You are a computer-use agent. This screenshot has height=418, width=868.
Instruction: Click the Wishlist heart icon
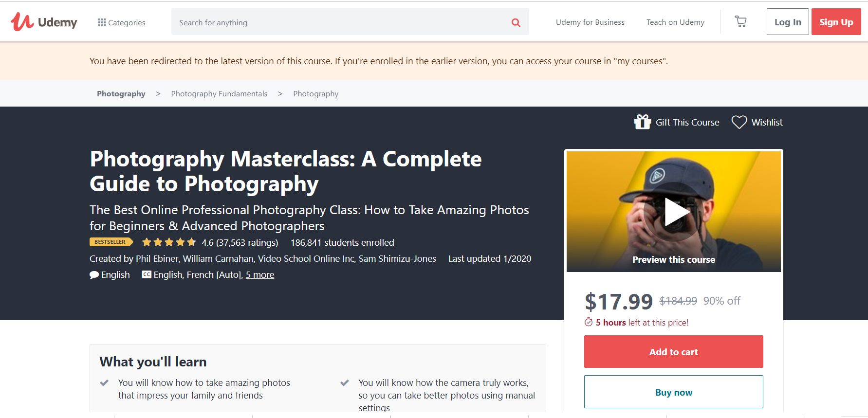point(739,122)
